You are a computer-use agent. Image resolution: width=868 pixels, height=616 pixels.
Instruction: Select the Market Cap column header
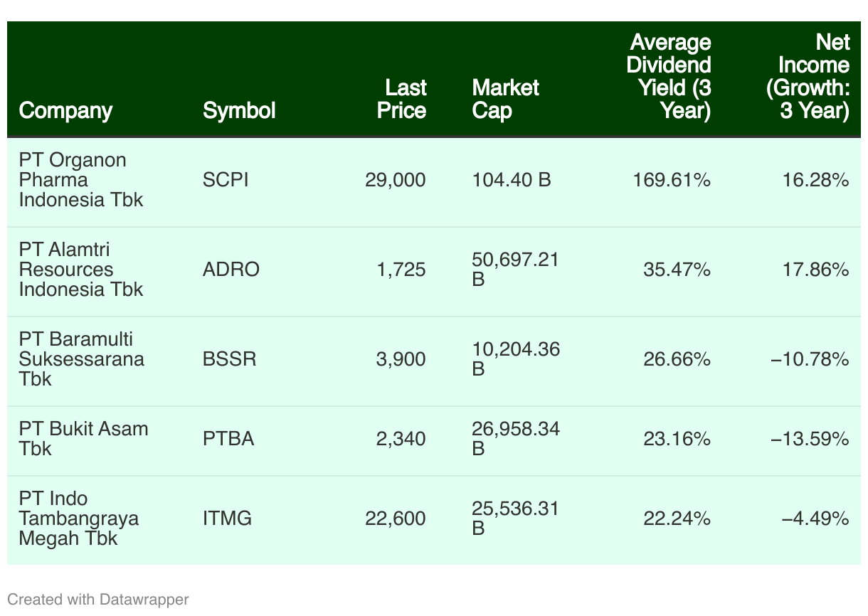click(505, 99)
